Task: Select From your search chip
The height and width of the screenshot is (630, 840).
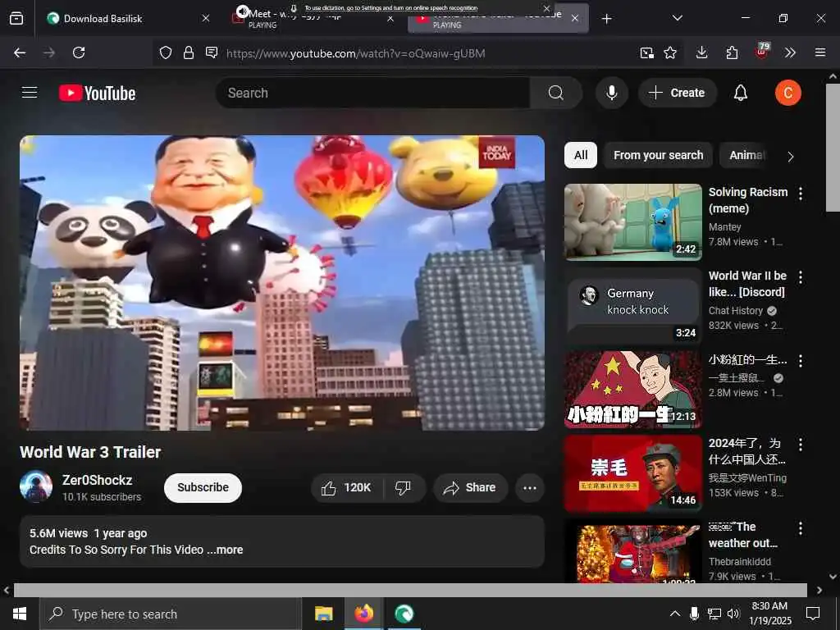Action: pyautogui.click(x=658, y=155)
